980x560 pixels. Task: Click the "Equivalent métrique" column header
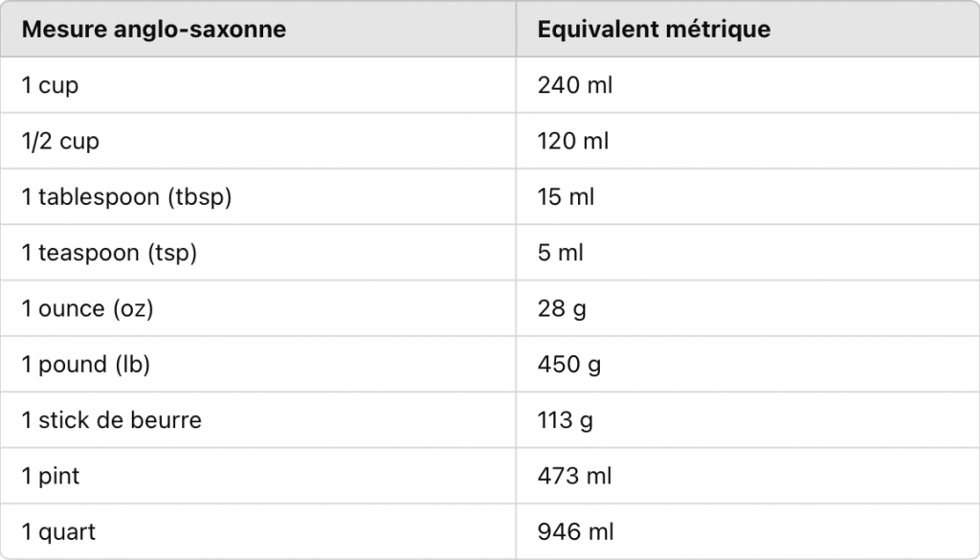[654, 30]
